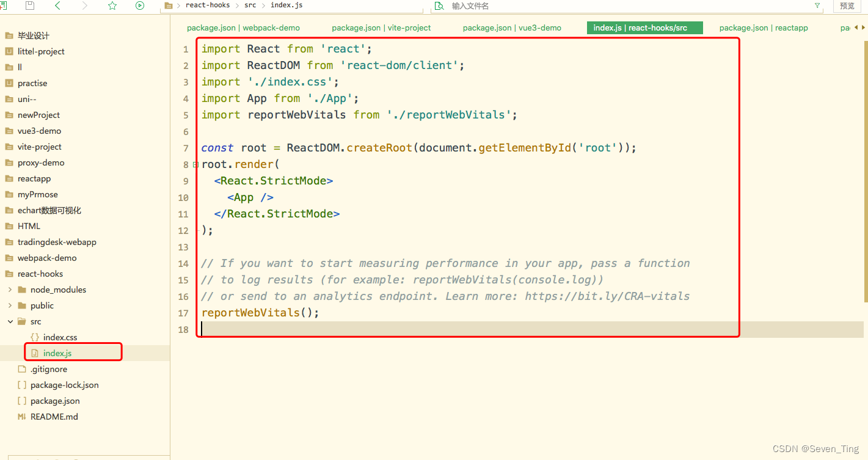
Task: Click the right tab-scroll arrow
Action: click(x=863, y=27)
